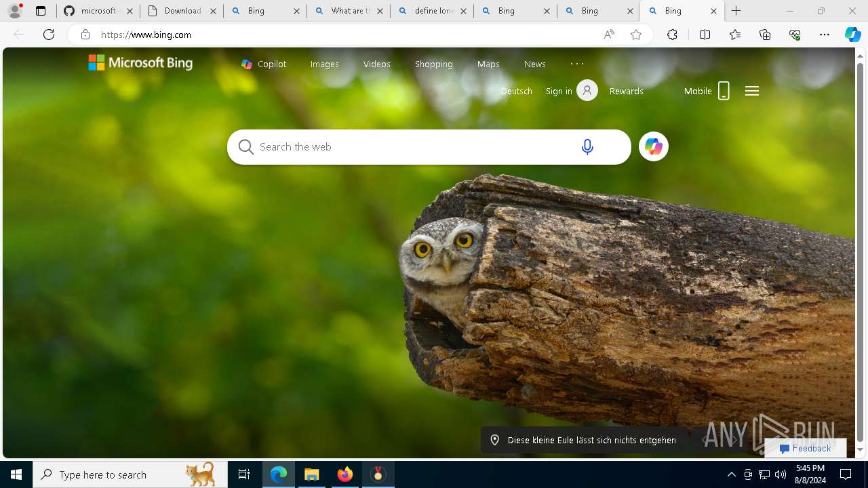Open the Windows Start menu

[16, 474]
